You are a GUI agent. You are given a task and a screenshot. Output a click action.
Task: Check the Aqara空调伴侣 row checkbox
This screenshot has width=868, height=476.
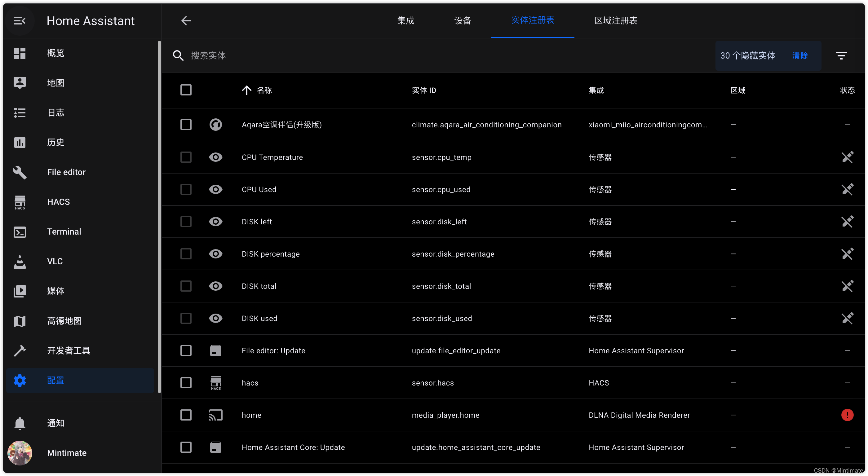(186, 125)
